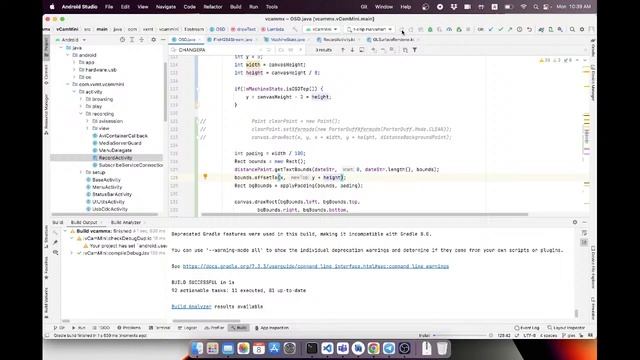This screenshot has height=360, width=640.
Task: Click the CHANGEPA search input field
Action: (x=216, y=50)
